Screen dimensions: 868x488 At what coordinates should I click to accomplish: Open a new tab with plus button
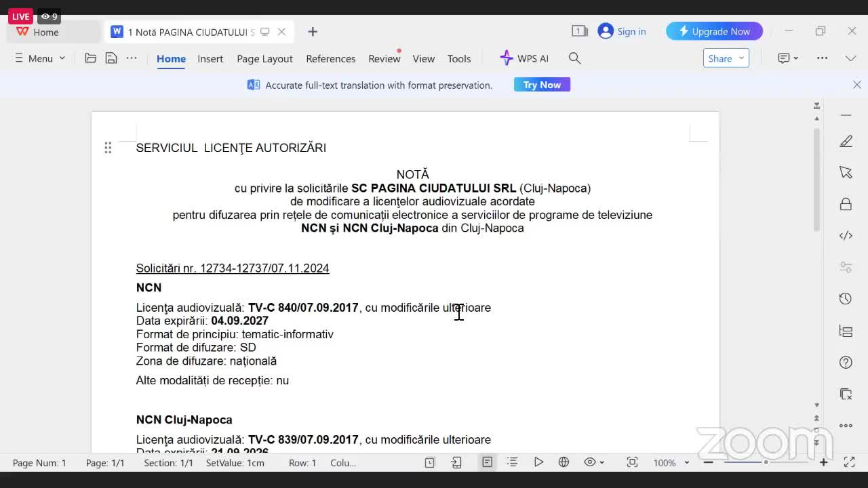[x=313, y=32]
